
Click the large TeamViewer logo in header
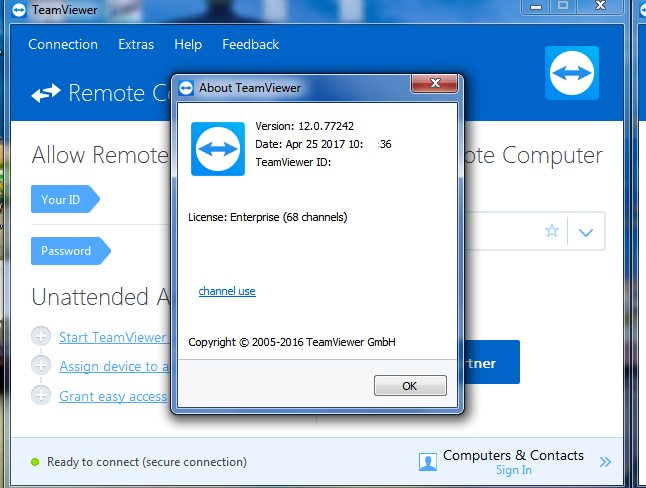pos(572,73)
